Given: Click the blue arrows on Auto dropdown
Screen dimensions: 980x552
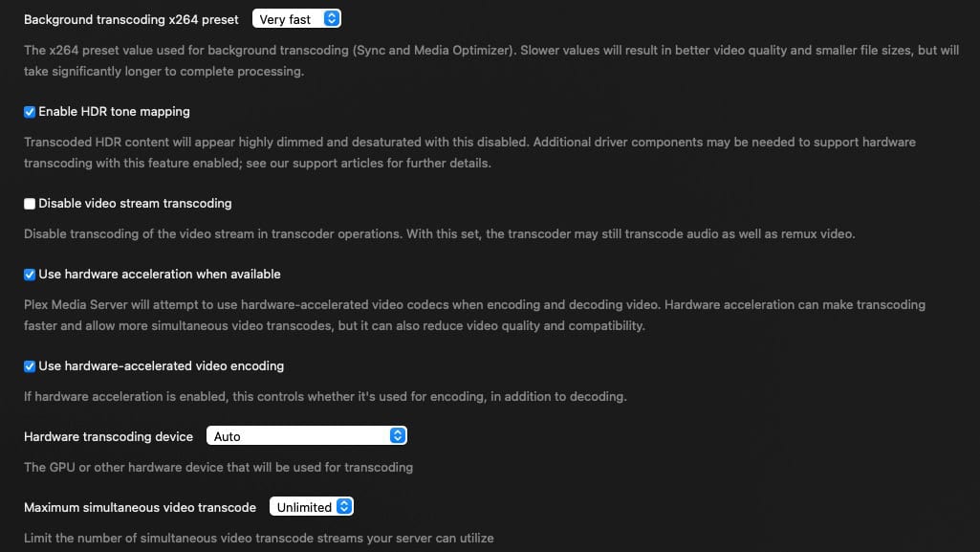Looking at the screenshot, I should pos(398,435).
